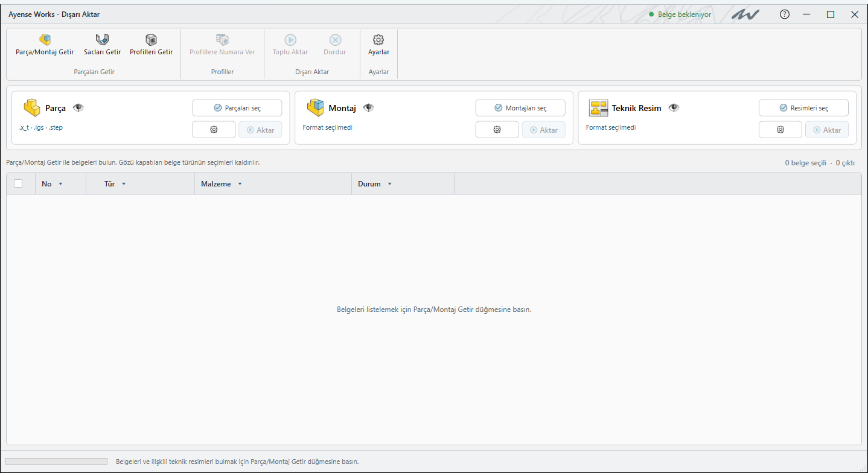Image resolution: width=868 pixels, height=473 pixels.
Task: Click the Resimleri seç button
Action: coord(803,108)
